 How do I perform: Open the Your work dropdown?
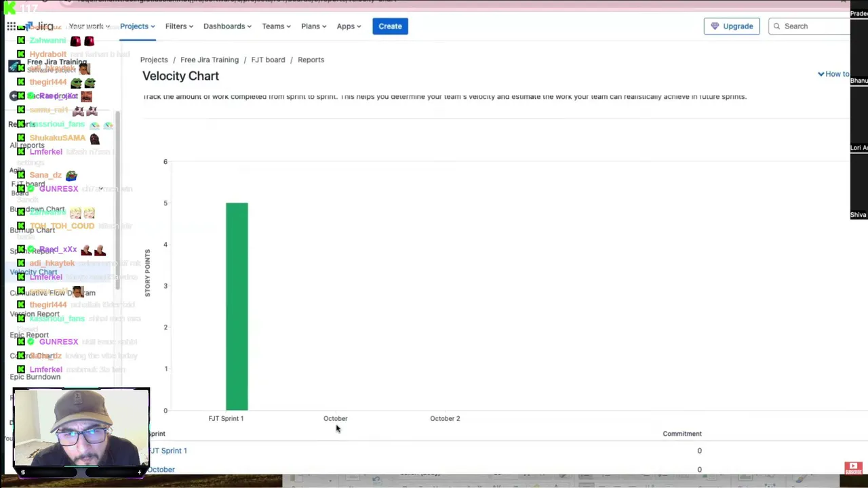click(x=89, y=26)
